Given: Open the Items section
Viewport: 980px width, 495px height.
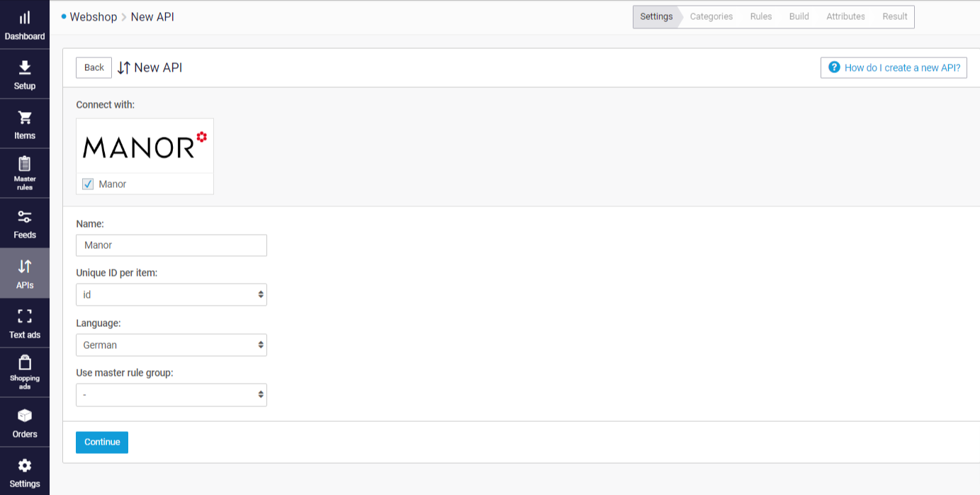Looking at the screenshot, I should point(24,123).
